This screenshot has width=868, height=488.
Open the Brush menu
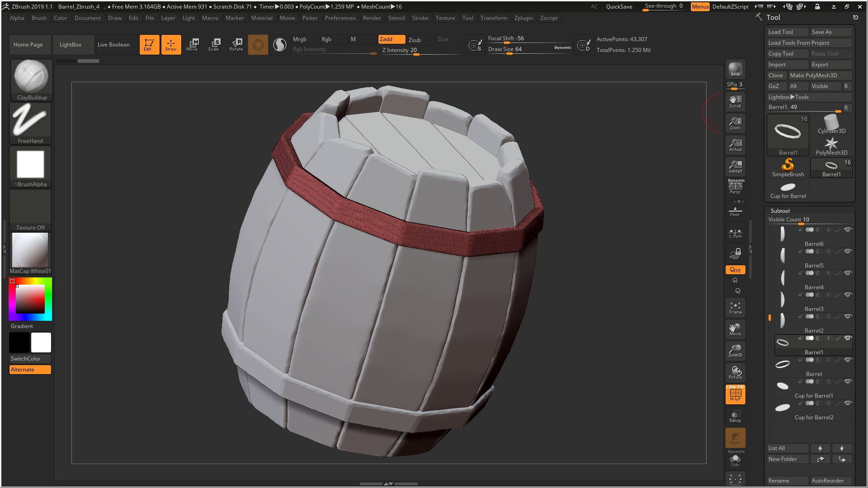[x=39, y=18]
